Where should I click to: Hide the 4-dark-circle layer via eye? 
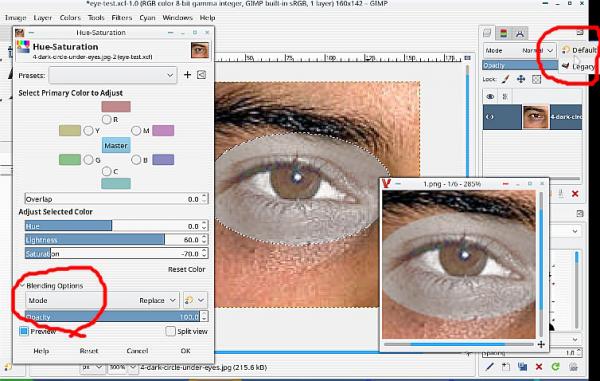(x=490, y=117)
